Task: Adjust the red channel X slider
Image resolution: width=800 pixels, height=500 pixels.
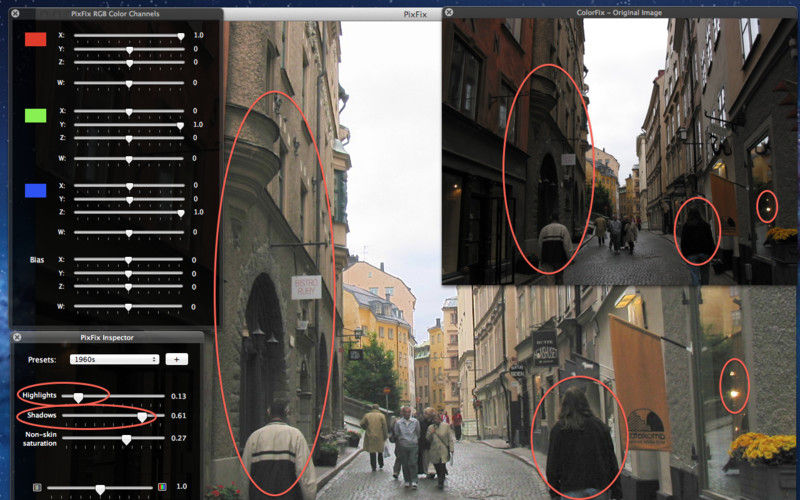Action: 129,36
